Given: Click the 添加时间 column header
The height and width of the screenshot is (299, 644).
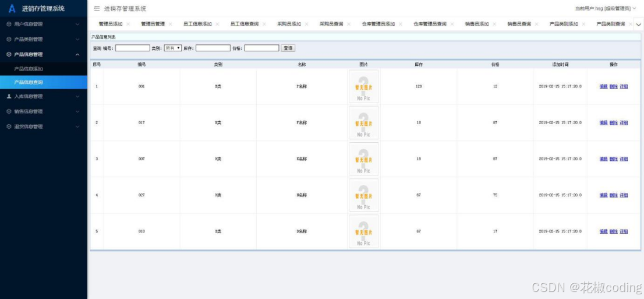Looking at the screenshot, I should [560, 65].
